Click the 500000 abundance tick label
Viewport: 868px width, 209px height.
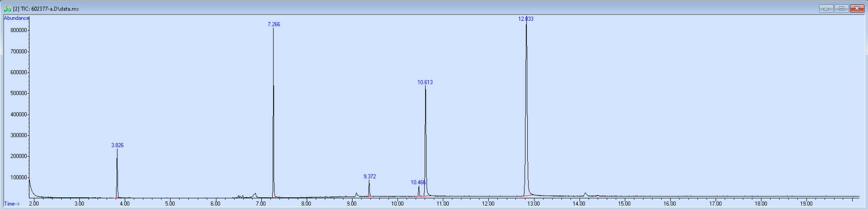(19, 93)
